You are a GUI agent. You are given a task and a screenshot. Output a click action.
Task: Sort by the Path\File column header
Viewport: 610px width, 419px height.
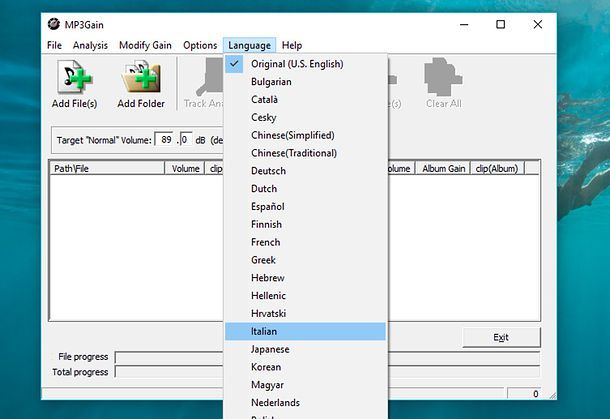coord(107,168)
